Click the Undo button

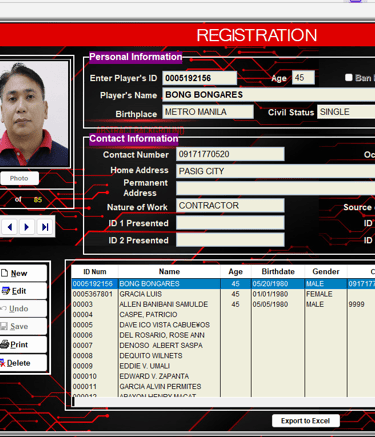(23, 309)
